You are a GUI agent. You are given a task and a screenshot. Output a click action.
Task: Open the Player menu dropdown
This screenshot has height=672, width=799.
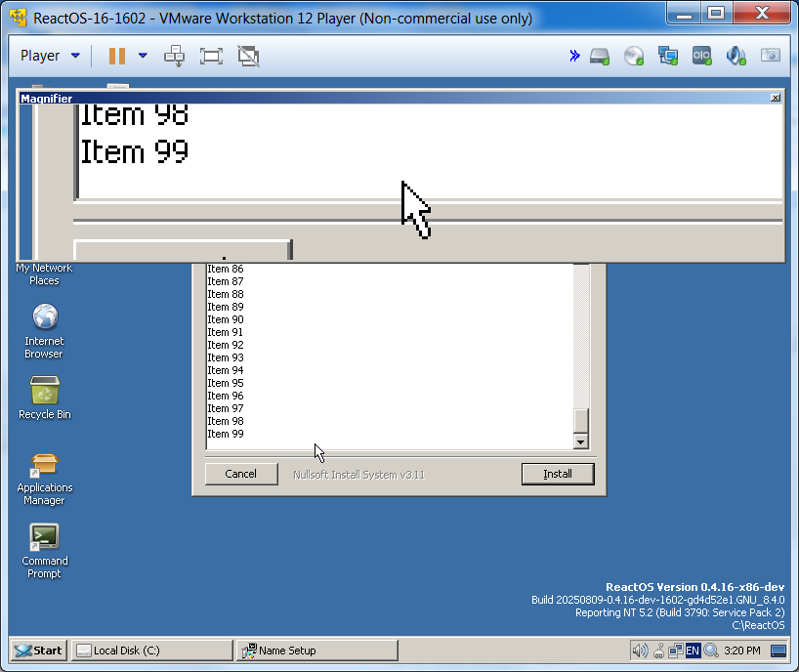50,56
